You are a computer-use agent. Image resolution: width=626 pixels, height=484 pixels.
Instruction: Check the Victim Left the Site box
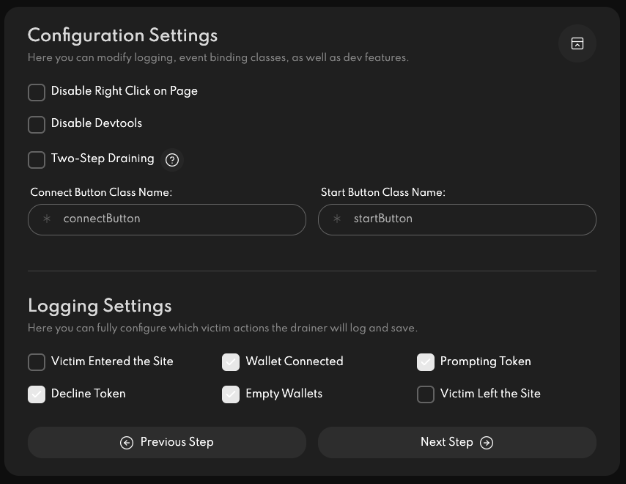click(x=426, y=394)
